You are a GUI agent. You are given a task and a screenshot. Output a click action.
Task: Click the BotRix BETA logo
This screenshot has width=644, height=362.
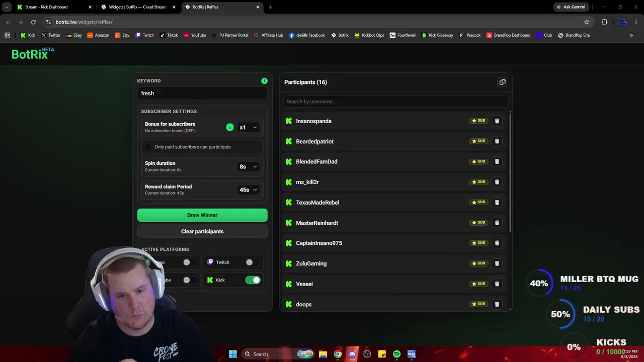coord(33,53)
